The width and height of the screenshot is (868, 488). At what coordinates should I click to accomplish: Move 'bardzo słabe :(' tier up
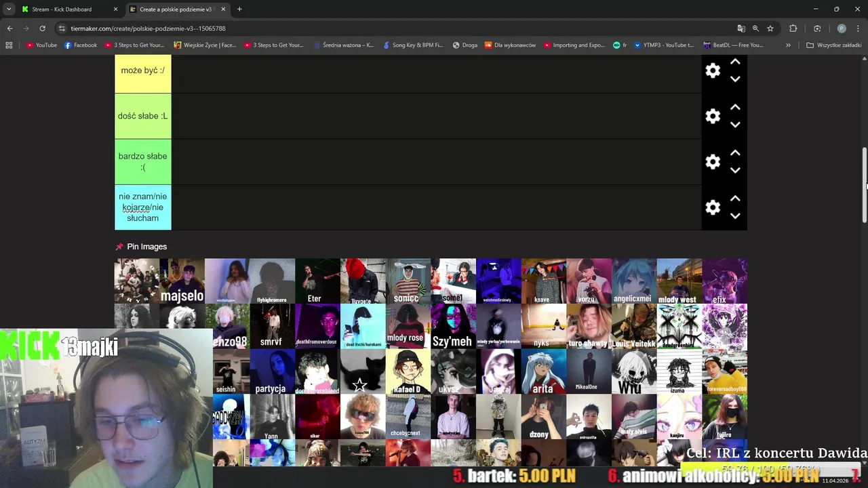point(735,152)
